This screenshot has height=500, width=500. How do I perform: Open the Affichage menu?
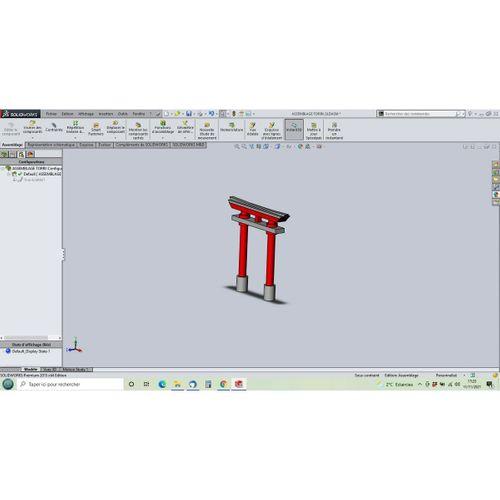(86, 114)
